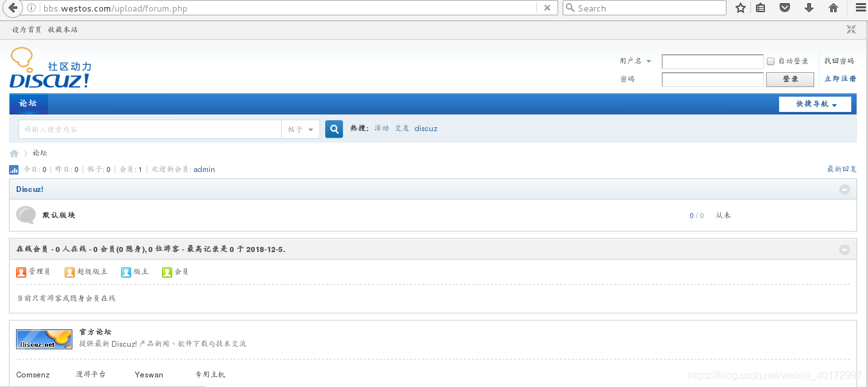The width and height of the screenshot is (868, 387).
Task: Focus the username input field
Action: pyautogui.click(x=712, y=61)
